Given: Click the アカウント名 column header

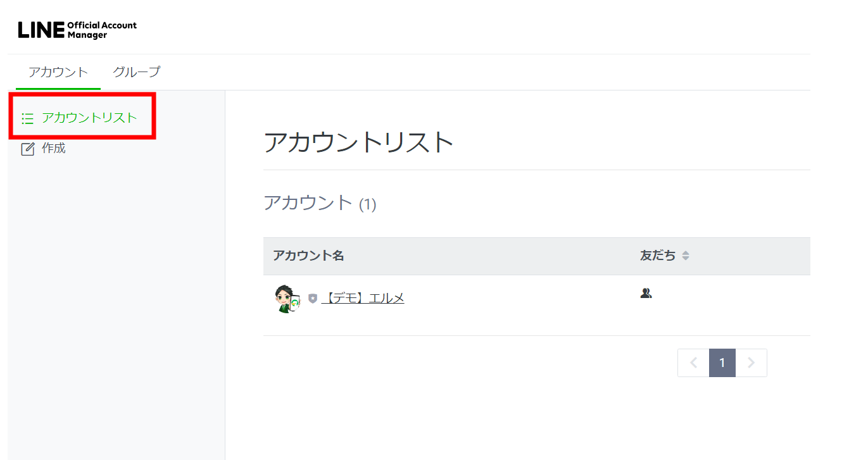Looking at the screenshot, I should pyautogui.click(x=309, y=256).
